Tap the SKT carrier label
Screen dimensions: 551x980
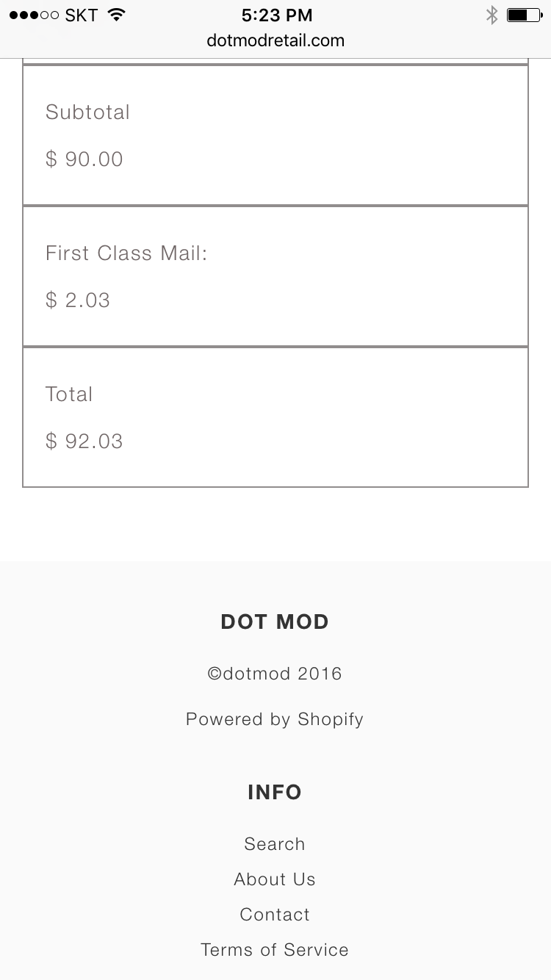point(81,15)
